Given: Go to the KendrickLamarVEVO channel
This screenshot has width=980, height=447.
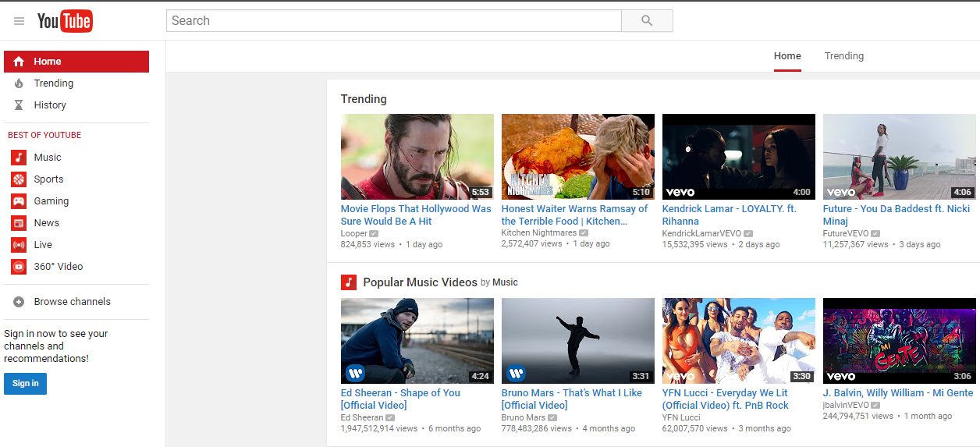Looking at the screenshot, I should click(x=701, y=233).
